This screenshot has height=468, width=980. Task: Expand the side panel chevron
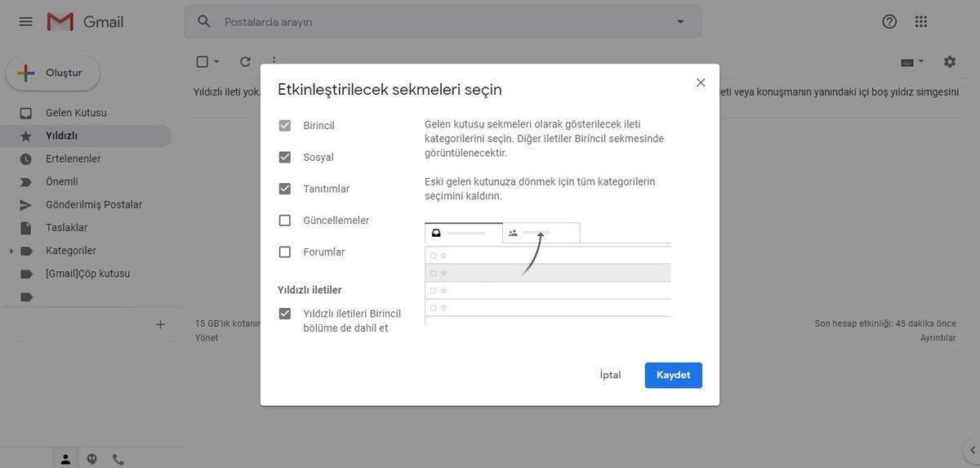tap(972, 449)
